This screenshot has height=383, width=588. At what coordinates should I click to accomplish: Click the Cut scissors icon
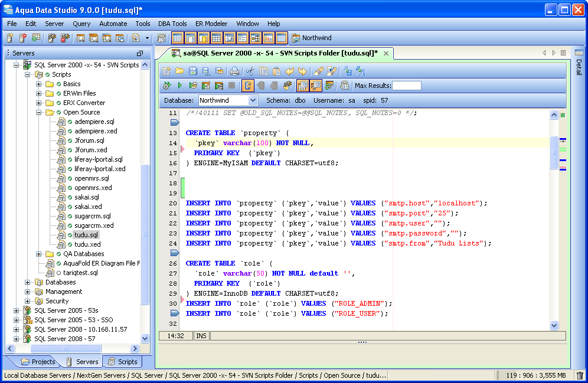click(x=250, y=71)
